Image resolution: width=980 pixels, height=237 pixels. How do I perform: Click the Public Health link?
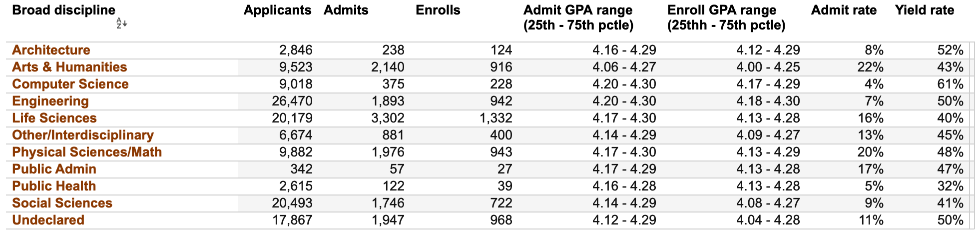point(54,186)
